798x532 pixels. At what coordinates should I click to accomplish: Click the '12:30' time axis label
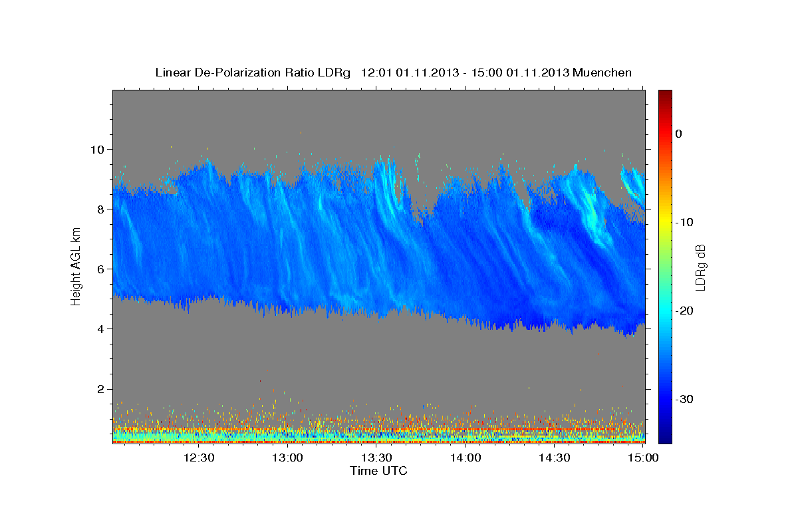tap(198, 458)
